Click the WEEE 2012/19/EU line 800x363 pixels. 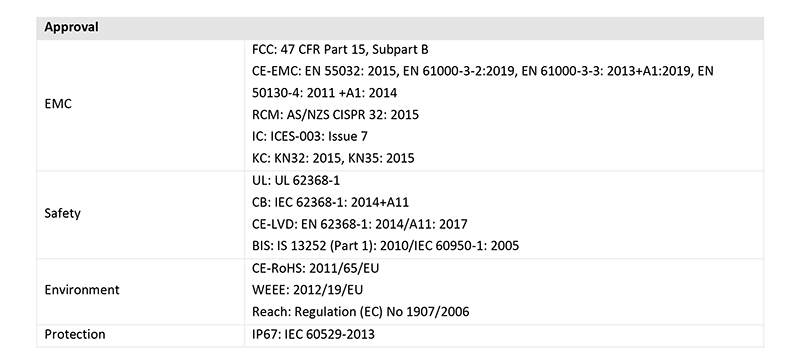point(307,290)
